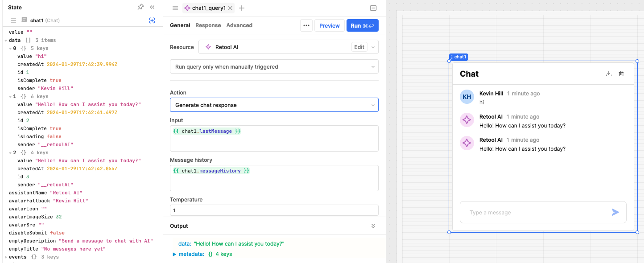Click the Retool AI resource icon
This screenshot has width=644, height=263.
pyautogui.click(x=208, y=47)
